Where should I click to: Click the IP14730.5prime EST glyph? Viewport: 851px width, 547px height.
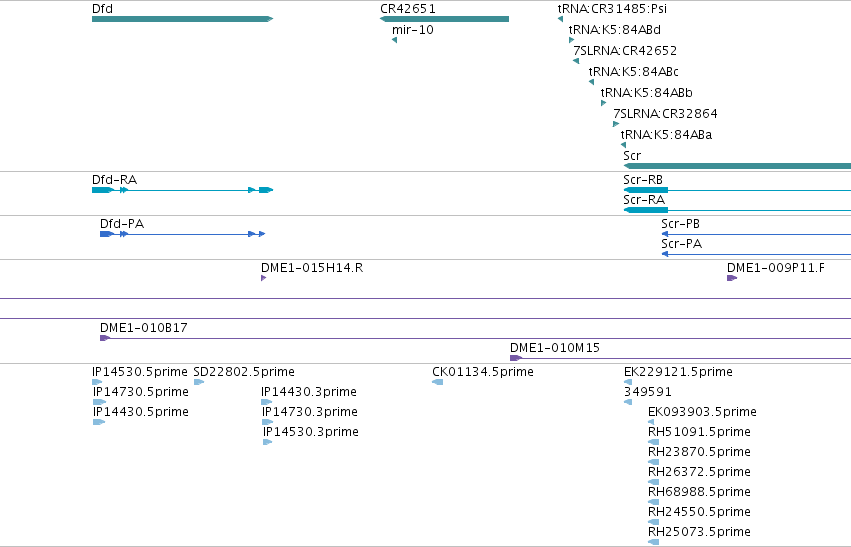point(99,402)
